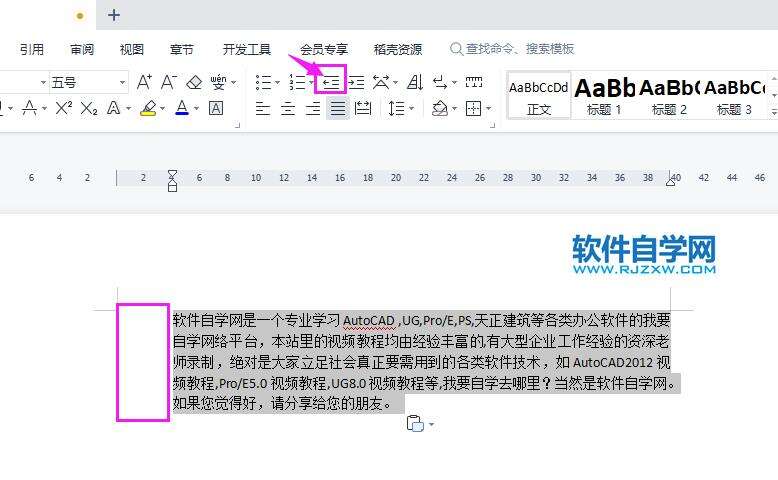Increase font size with the A+ icon

[x=144, y=82]
